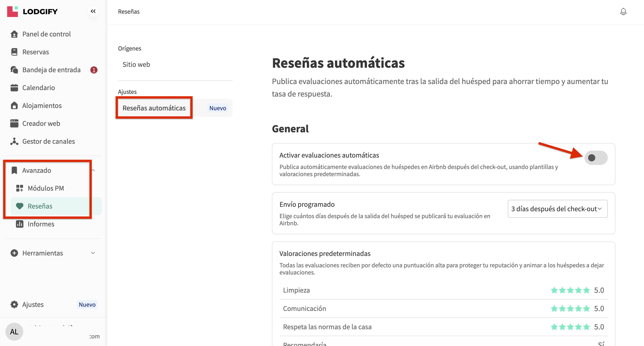Enable Activar evaluaciones automáticas toggle
This screenshot has height=346, width=644.
click(595, 158)
